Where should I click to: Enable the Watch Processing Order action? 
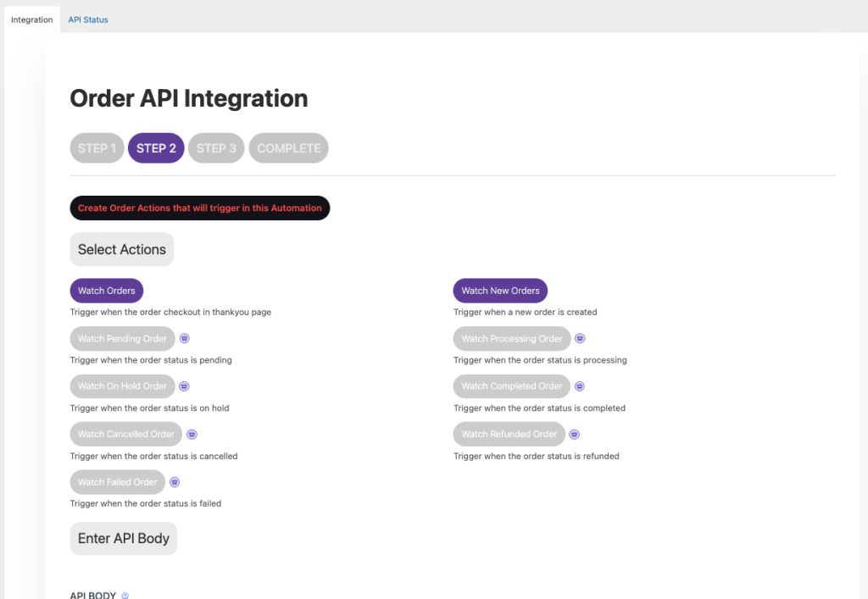coord(512,339)
